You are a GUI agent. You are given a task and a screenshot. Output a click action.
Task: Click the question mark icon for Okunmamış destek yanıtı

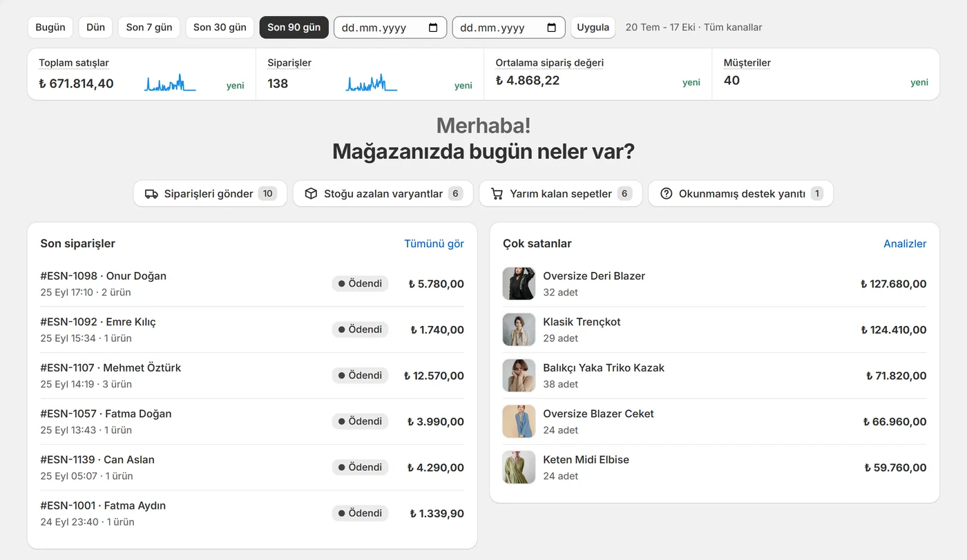click(666, 194)
